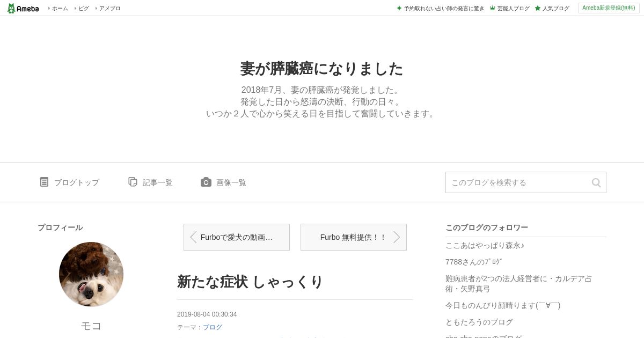Click article title 新たな症状 しゃっくり
Image resolution: width=644 pixels, height=338 pixels.
[x=250, y=282]
